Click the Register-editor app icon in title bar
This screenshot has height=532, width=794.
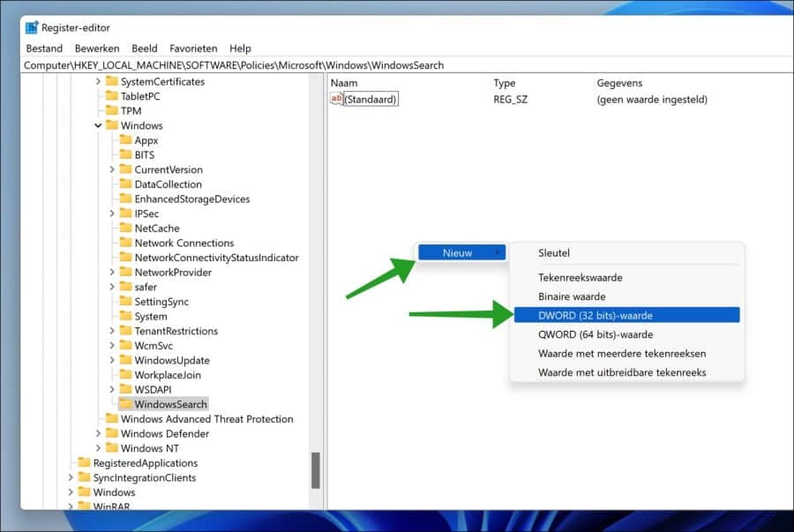[32, 27]
